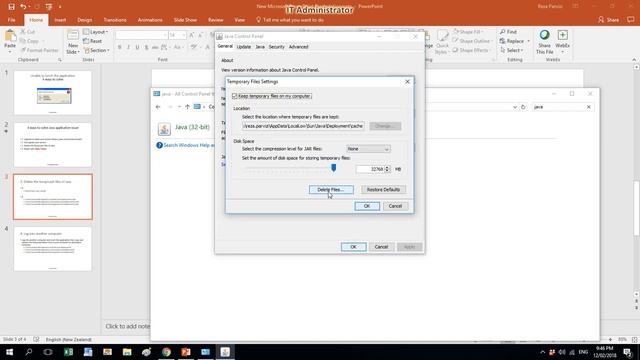Screen dimensions: 640x360
Task: Open PowerPoint from the taskbar
Action: tap(186, 352)
